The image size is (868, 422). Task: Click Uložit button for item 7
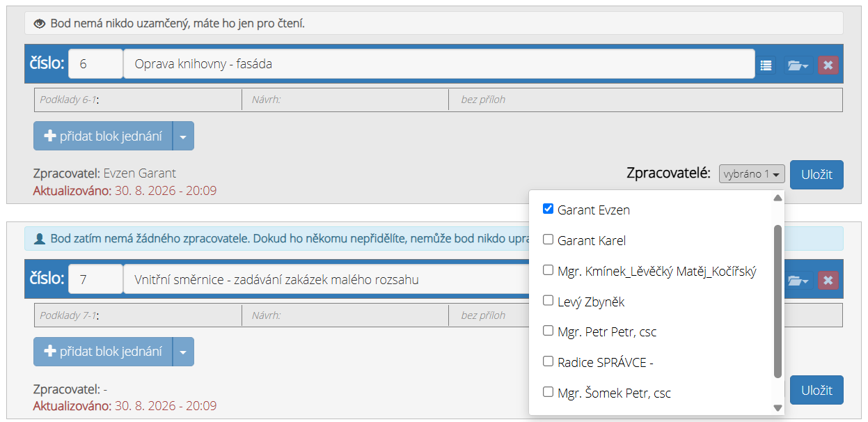coord(816,390)
